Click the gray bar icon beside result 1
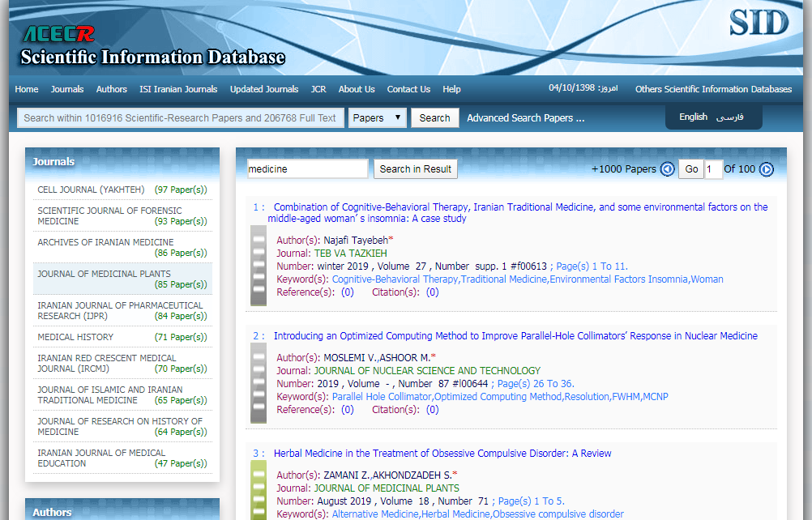 [x=259, y=266]
